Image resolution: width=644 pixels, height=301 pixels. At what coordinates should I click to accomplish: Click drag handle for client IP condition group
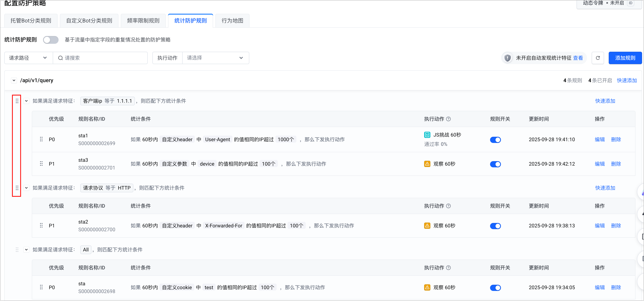click(17, 101)
